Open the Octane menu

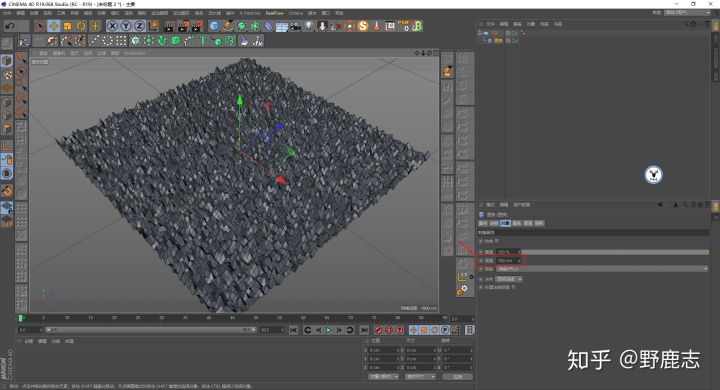click(296, 13)
